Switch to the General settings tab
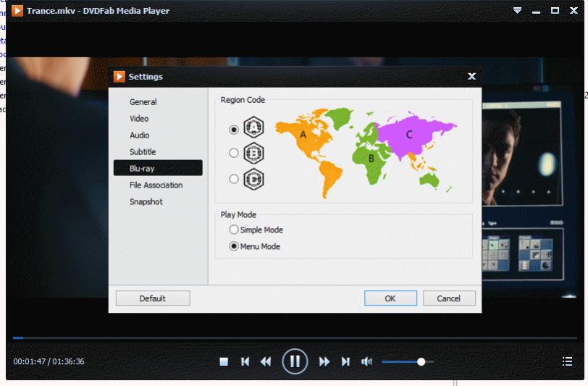The image size is (588, 386). point(143,102)
